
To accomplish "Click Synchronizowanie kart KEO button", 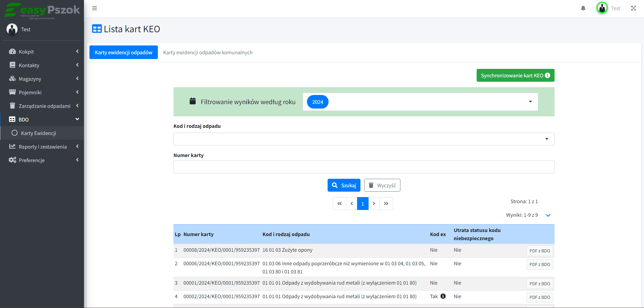I will coord(515,75).
